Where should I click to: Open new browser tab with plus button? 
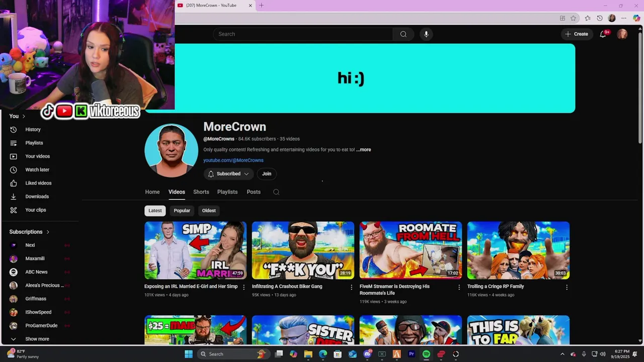pos(261,6)
